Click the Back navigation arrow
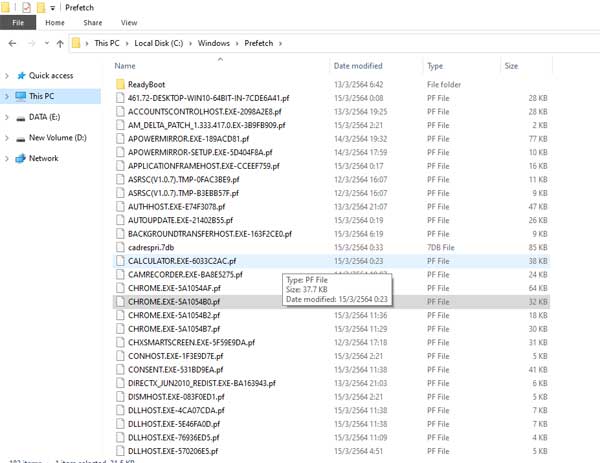 coord(11,44)
